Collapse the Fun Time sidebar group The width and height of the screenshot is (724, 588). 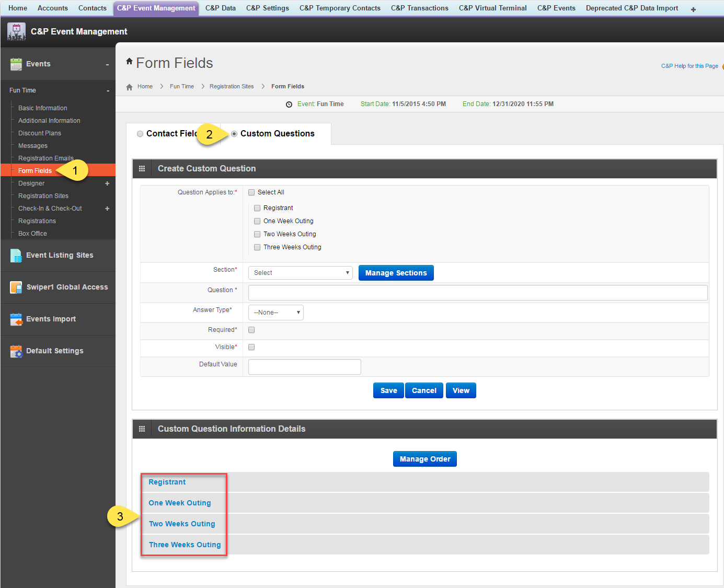click(x=108, y=91)
